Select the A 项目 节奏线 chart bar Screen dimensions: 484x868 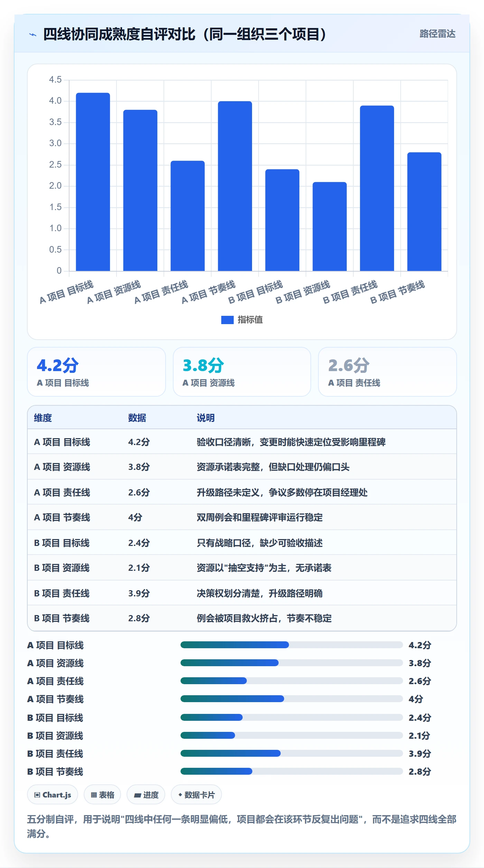click(x=235, y=186)
